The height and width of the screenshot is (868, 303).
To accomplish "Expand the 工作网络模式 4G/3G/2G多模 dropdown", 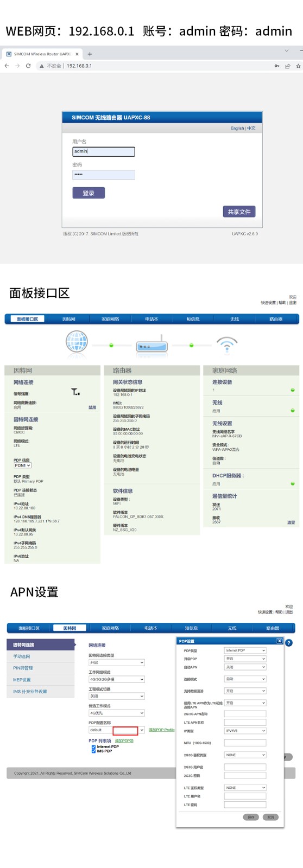I will (117, 679).
